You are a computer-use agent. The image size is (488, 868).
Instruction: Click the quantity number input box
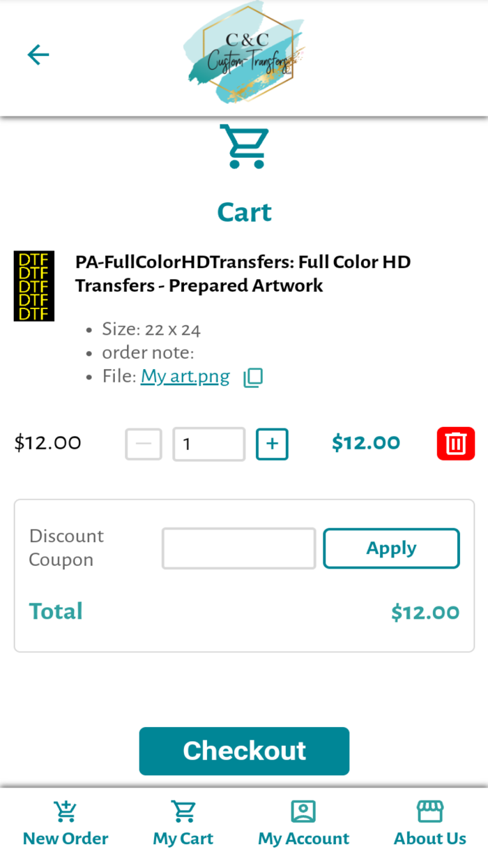(208, 444)
